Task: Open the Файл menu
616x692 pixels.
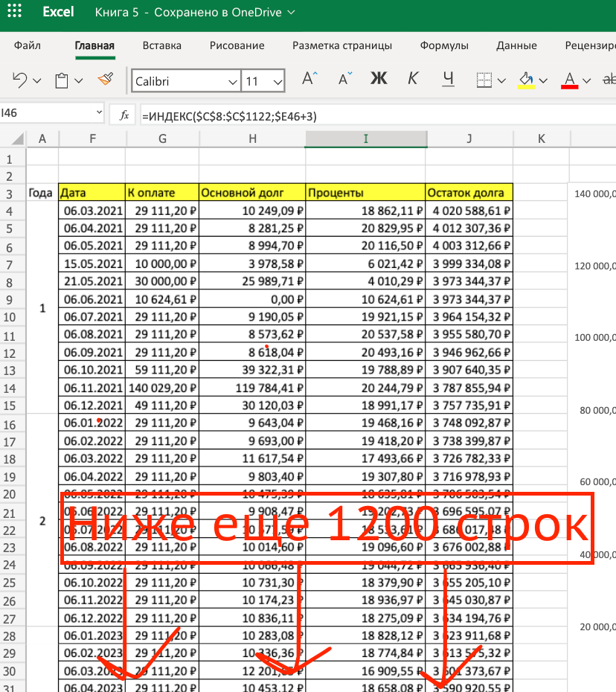Action: click(x=26, y=45)
